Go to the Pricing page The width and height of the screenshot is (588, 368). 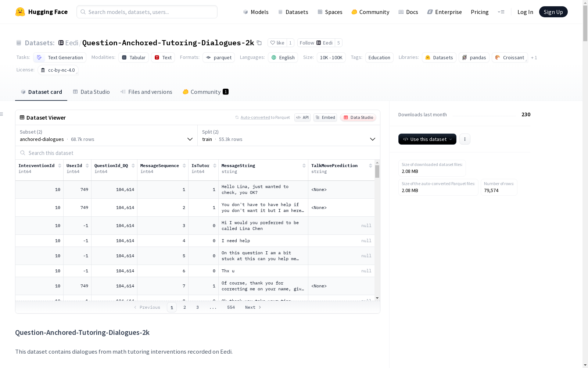click(x=480, y=12)
